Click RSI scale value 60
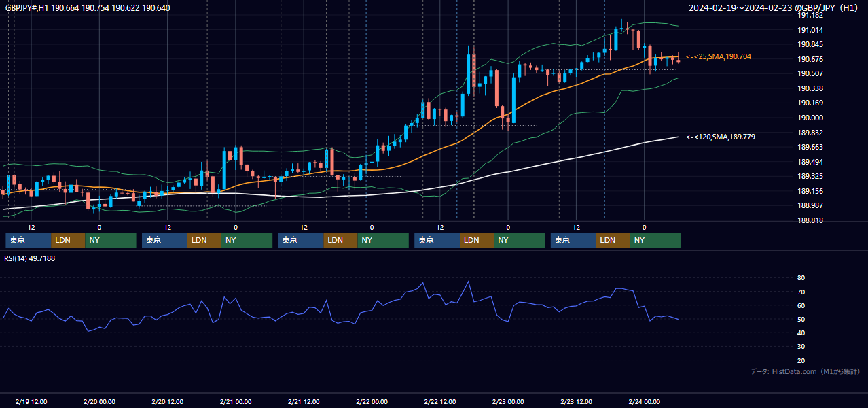Screen dimensions: 868x408 (801, 305)
